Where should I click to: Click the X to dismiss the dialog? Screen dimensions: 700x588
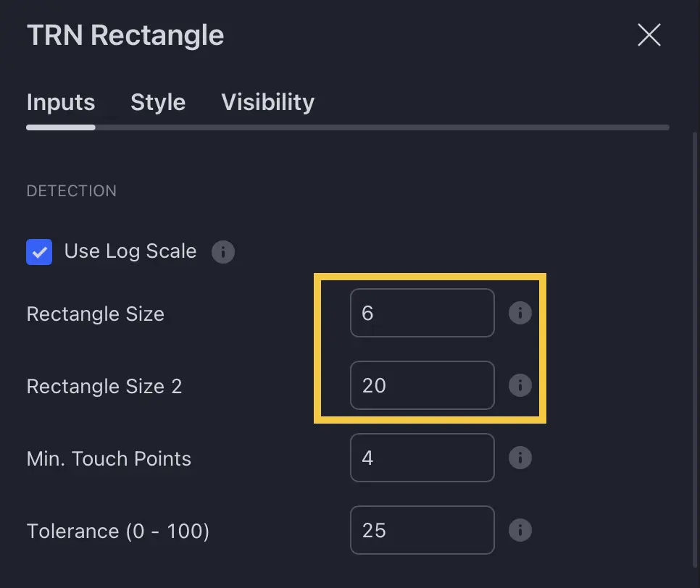point(649,35)
